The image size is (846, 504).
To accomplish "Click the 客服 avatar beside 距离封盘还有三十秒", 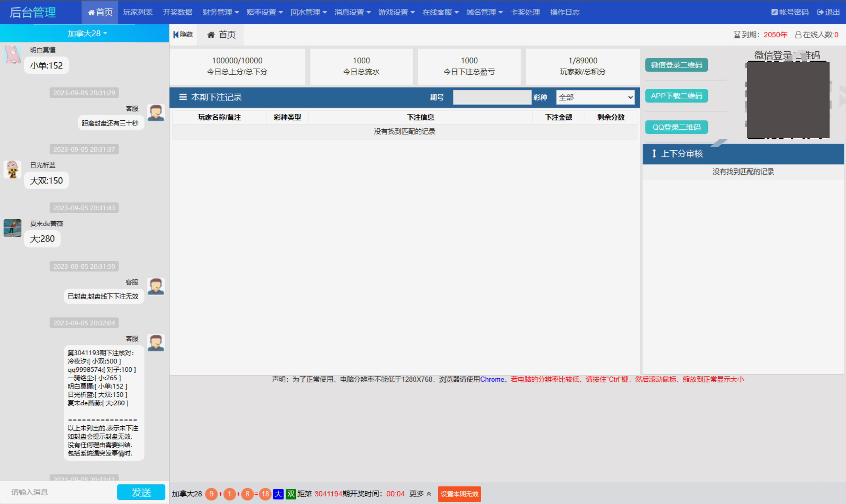I will pos(156,113).
